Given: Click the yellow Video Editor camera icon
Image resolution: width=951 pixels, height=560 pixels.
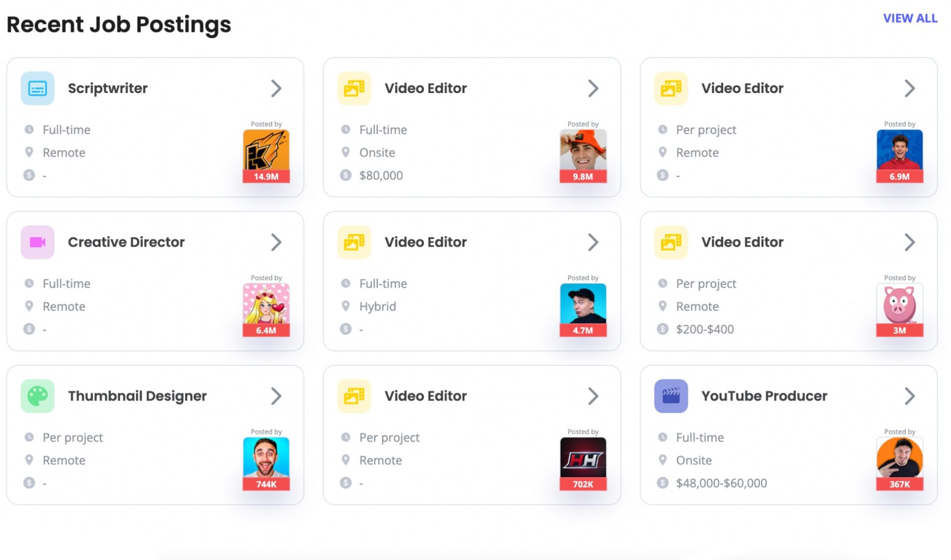Looking at the screenshot, I should pos(354,88).
